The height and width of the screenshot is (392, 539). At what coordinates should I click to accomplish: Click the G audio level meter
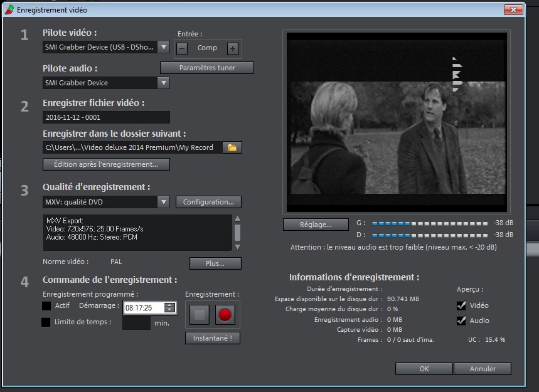coord(430,223)
